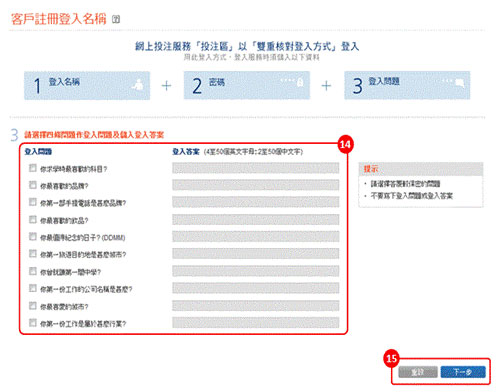500x392 pixels.
Task: Click the blue 下一步 next button
Action: coord(463,372)
